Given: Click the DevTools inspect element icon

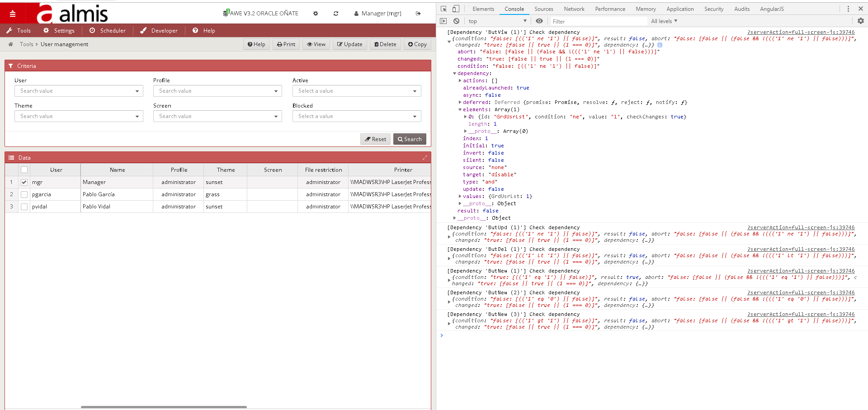Looking at the screenshot, I should 443,9.
